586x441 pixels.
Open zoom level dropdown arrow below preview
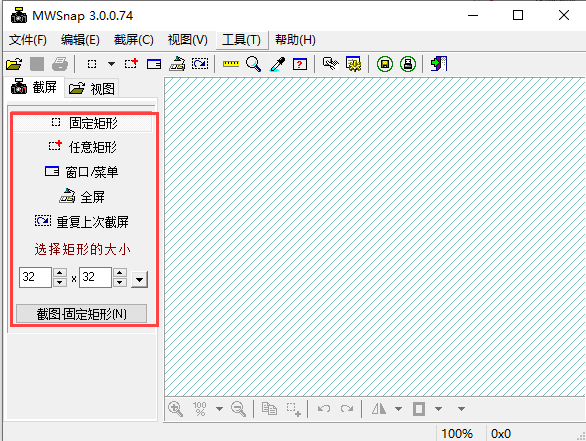coord(219,409)
